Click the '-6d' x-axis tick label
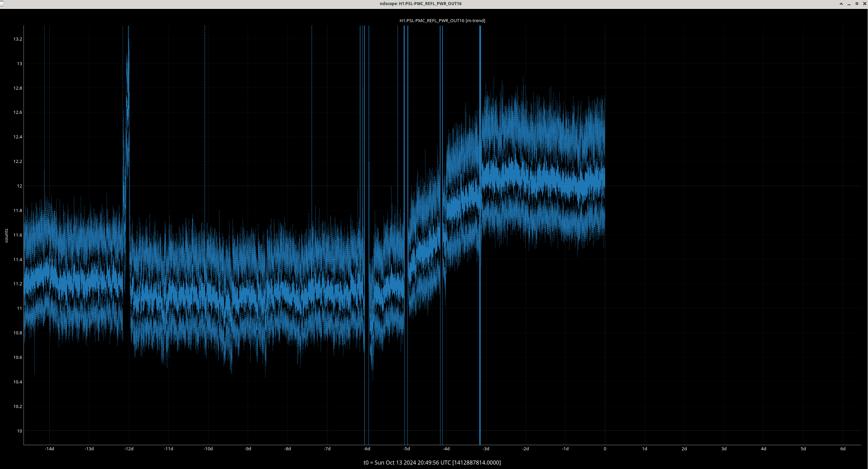868x469 pixels. click(x=367, y=449)
